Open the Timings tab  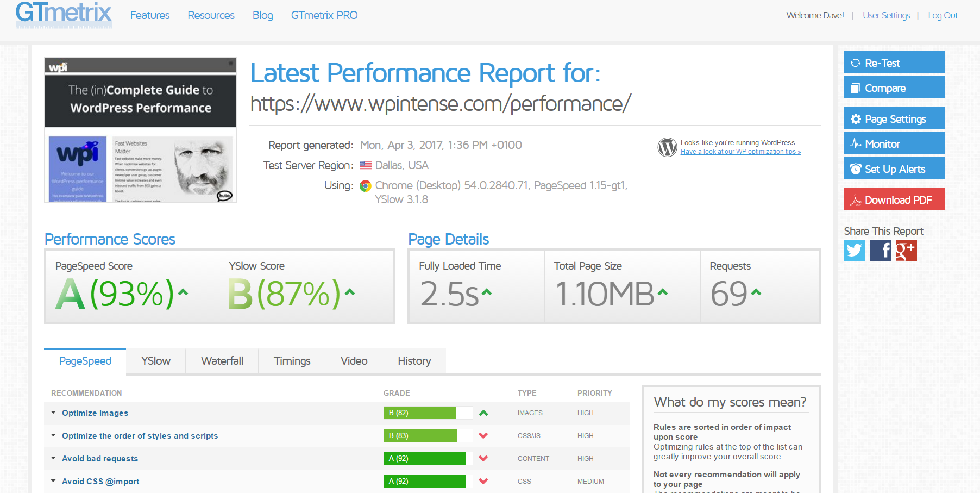pos(292,361)
